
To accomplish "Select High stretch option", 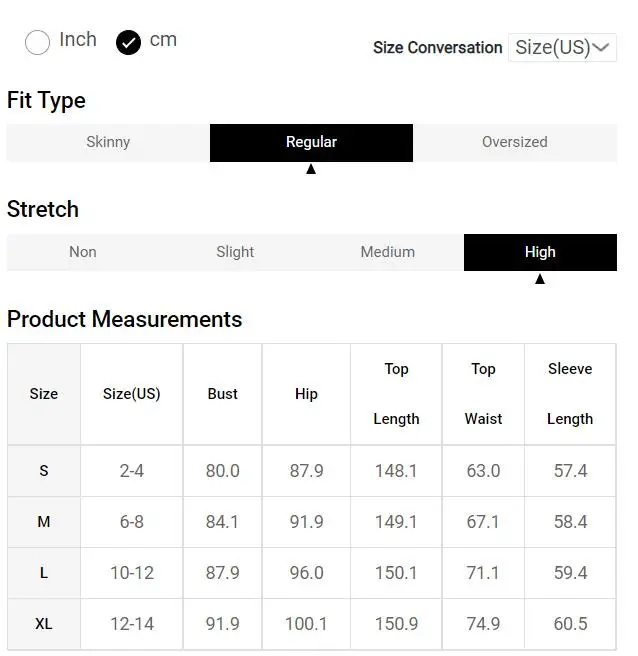I will (540, 252).
